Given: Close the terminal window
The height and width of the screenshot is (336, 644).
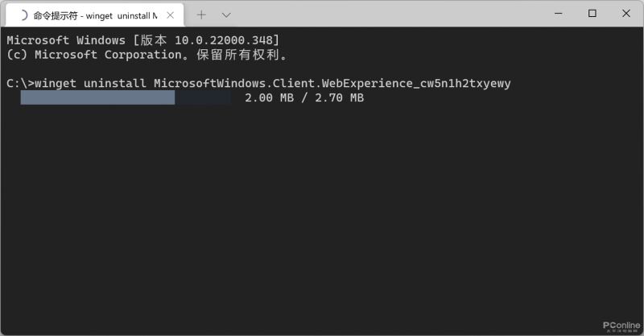Looking at the screenshot, I should pos(626,14).
